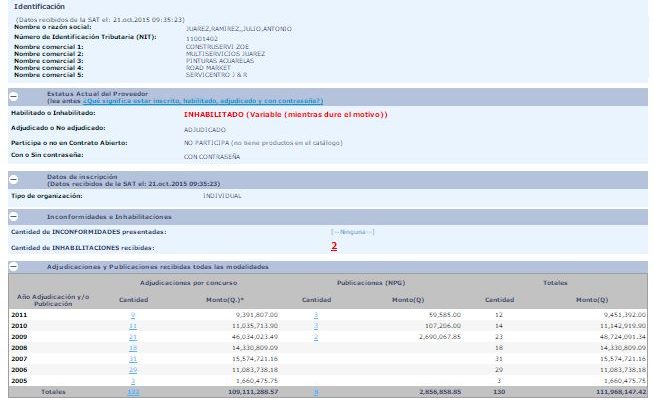Select the total concurso amount 109,111,288.57

253,392
